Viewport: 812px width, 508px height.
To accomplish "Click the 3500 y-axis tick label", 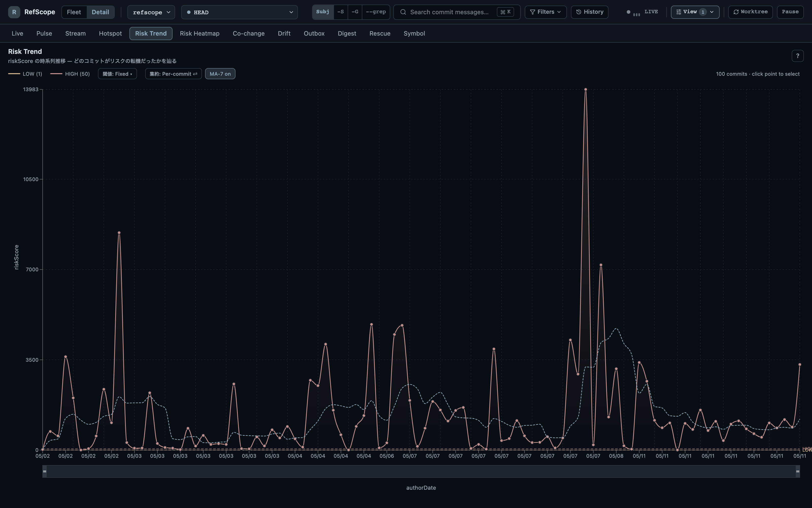I will [32, 360].
